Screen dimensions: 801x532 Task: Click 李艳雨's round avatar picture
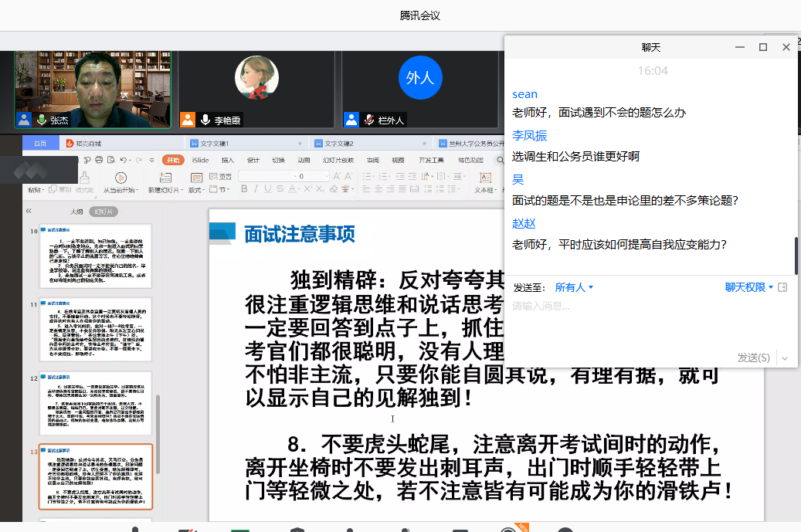pos(256,78)
